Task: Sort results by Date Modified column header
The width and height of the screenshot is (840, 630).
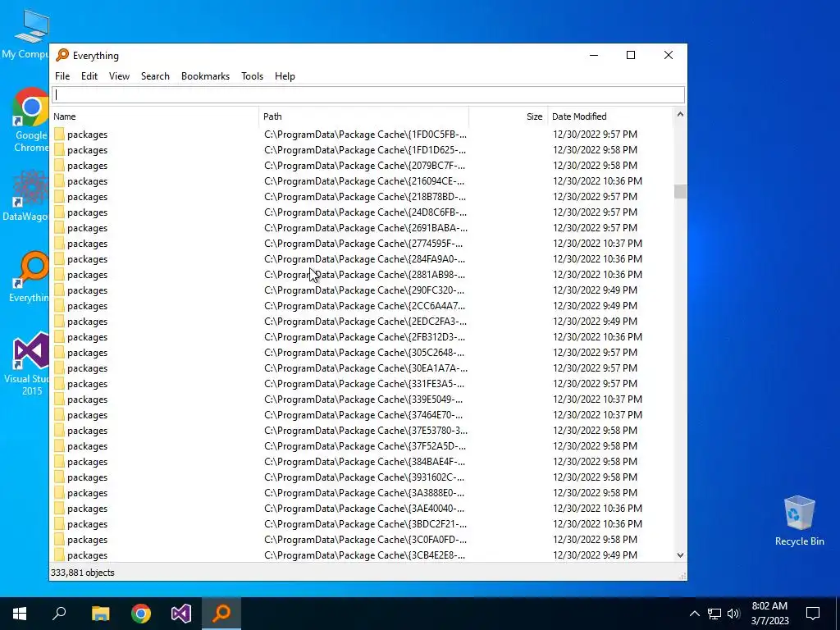Action: [609, 116]
